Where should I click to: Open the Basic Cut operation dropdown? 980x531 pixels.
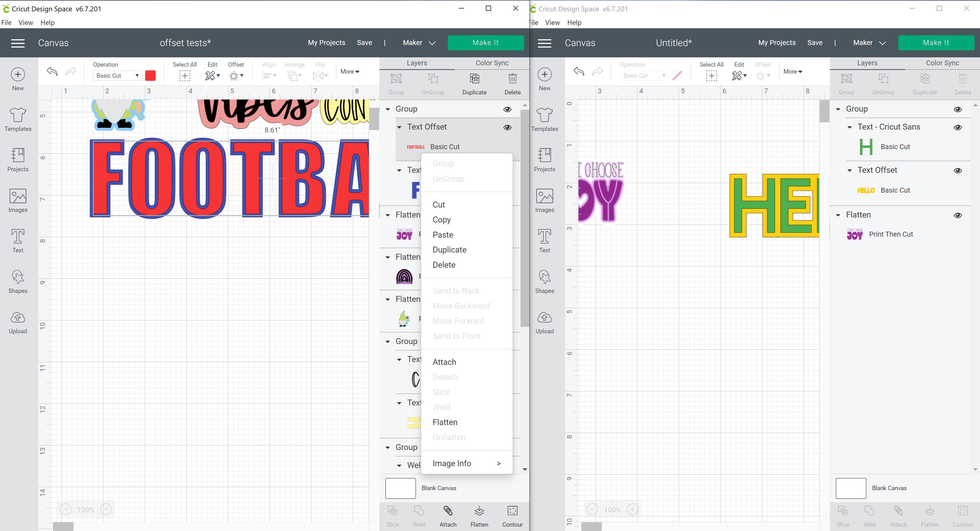pyautogui.click(x=117, y=76)
